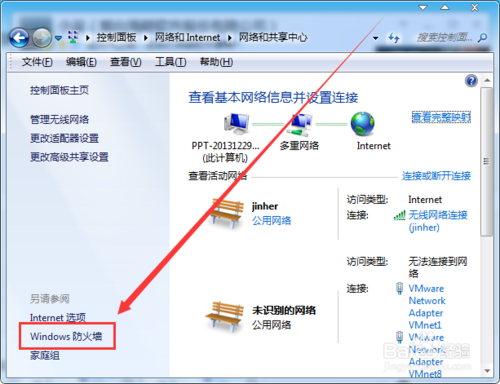Click the title bar up-triangle maximize button
The height and width of the screenshot is (384, 500).
[445, 7]
